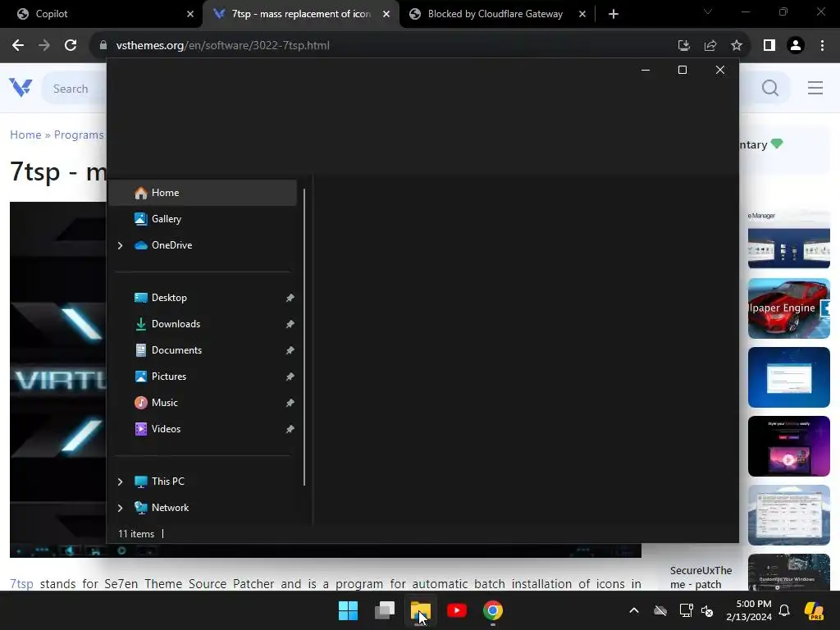Expand the OneDrive tree node
The width and height of the screenshot is (840, 630).
tap(120, 245)
